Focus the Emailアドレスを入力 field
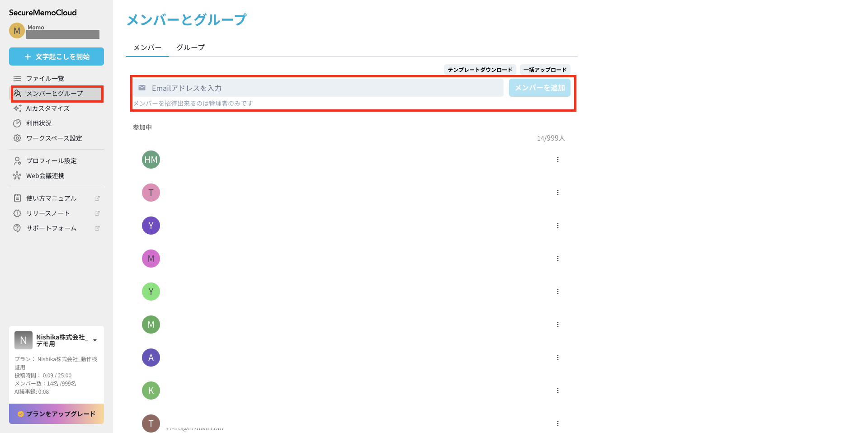868x433 pixels. tap(321, 88)
